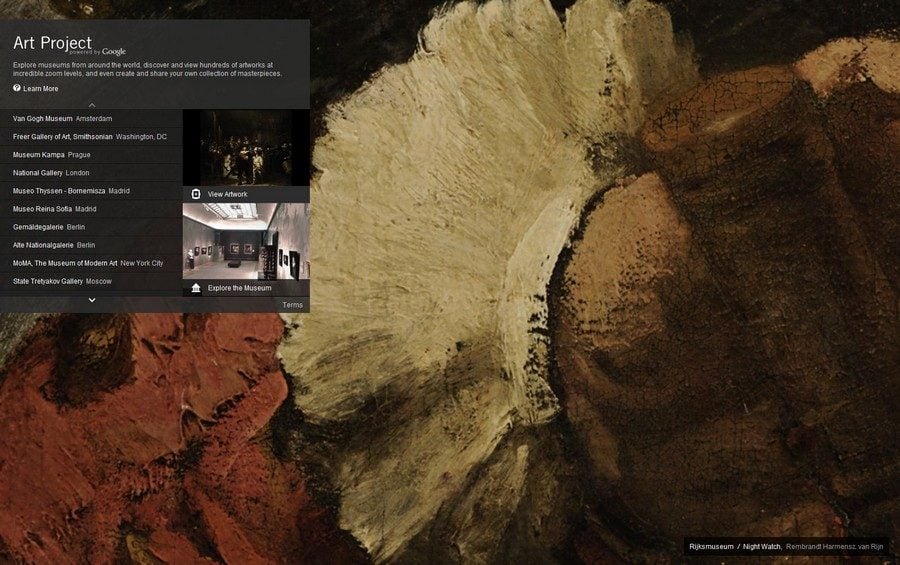Image resolution: width=900 pixels, height=565 pixels.
Task: Click the Explore the Museum building icon
Action: (x=196, y=288)
